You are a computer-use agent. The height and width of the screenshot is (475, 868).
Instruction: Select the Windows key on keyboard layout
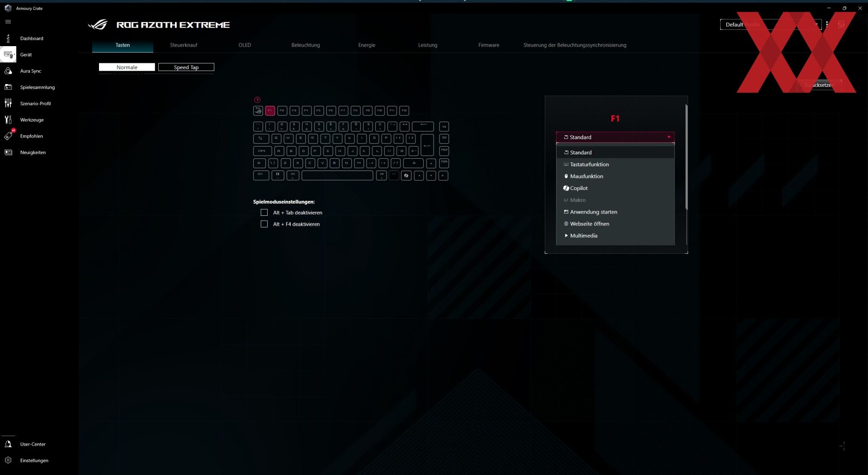click(278, 176)
